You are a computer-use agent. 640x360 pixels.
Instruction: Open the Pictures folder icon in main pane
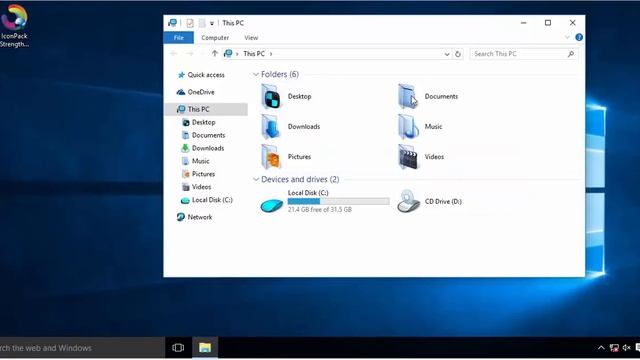pyautogui.click(x=271, y=157)
